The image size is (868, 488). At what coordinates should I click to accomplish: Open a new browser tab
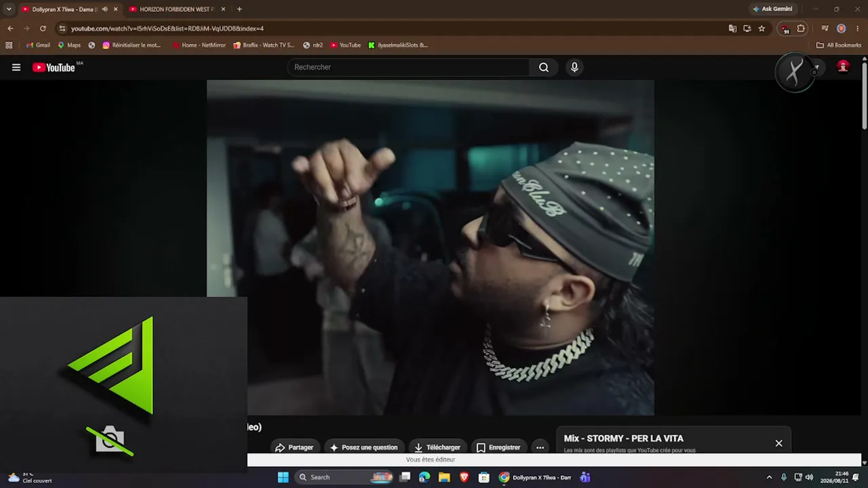point(239,9)
